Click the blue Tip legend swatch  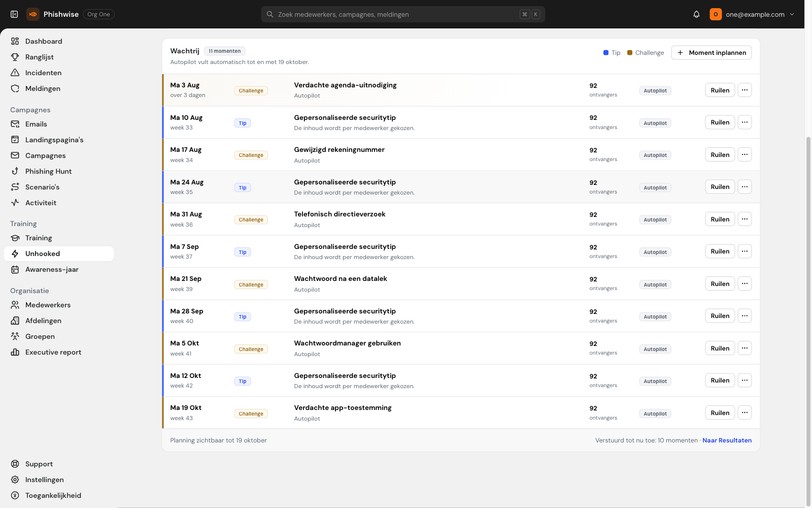(x=606, y=53)
